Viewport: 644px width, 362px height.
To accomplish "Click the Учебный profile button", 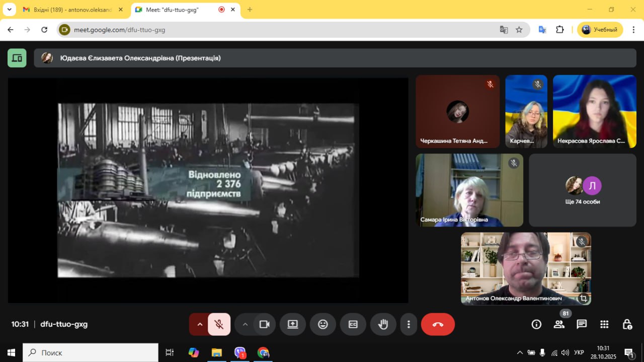I will 600,30.
